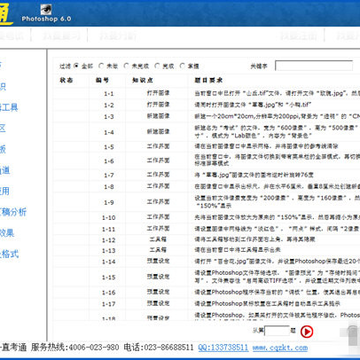
Task: Select question number 1-14
Action: point(109,262)
